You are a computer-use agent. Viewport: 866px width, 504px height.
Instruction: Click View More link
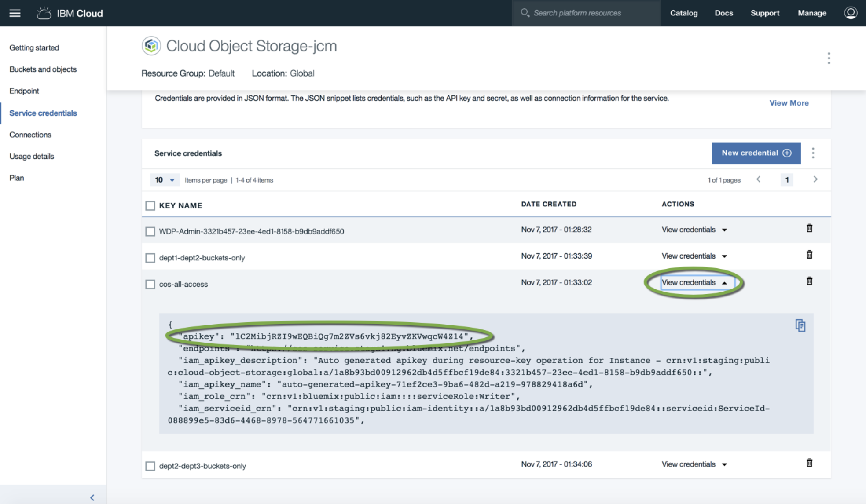tap(789, 102)
